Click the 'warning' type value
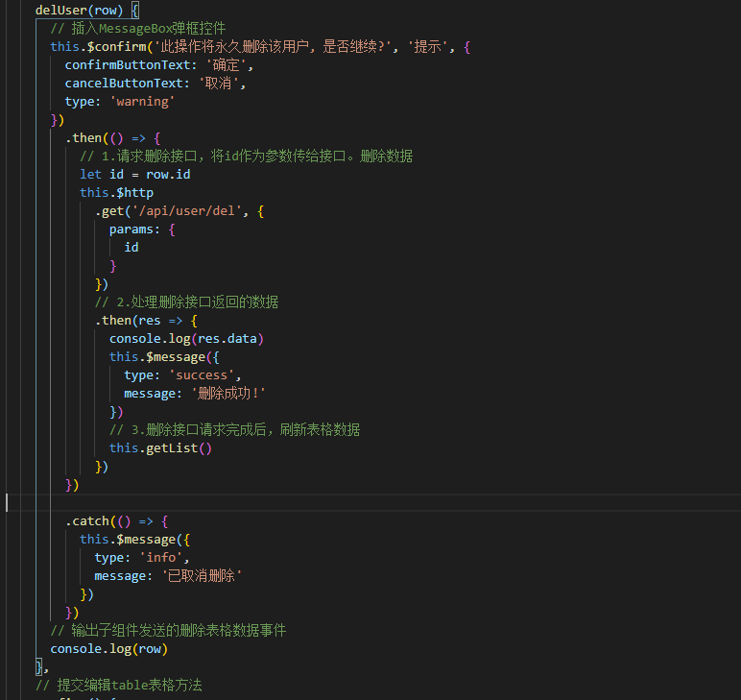The width and height of the screenshot is (741, 700). 142,102
